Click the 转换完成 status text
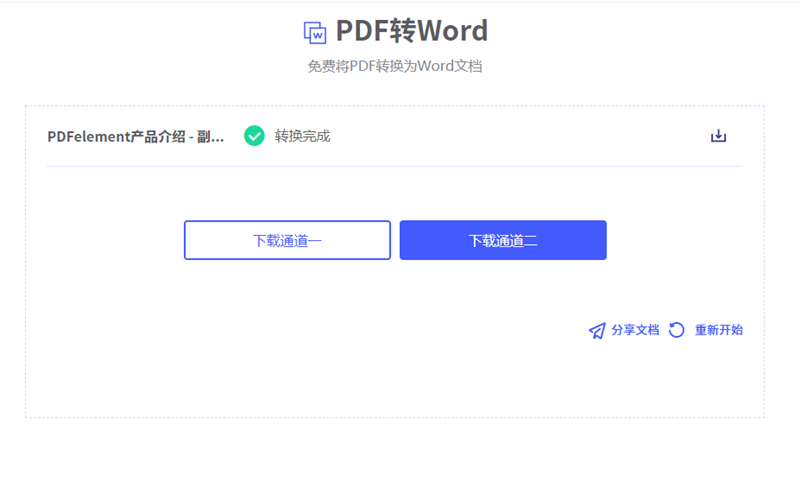 coord(302,136)
